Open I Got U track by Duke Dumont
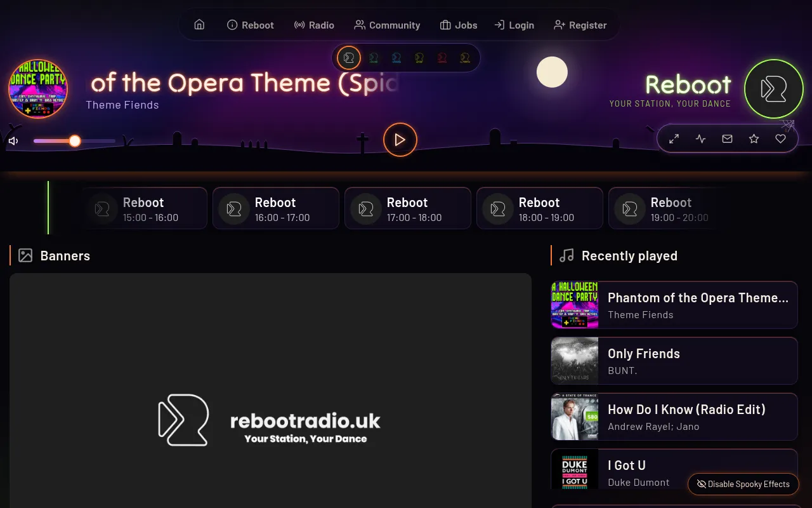Image resolution: width=812 pixels, height=508 pixels. click(674, 469)
